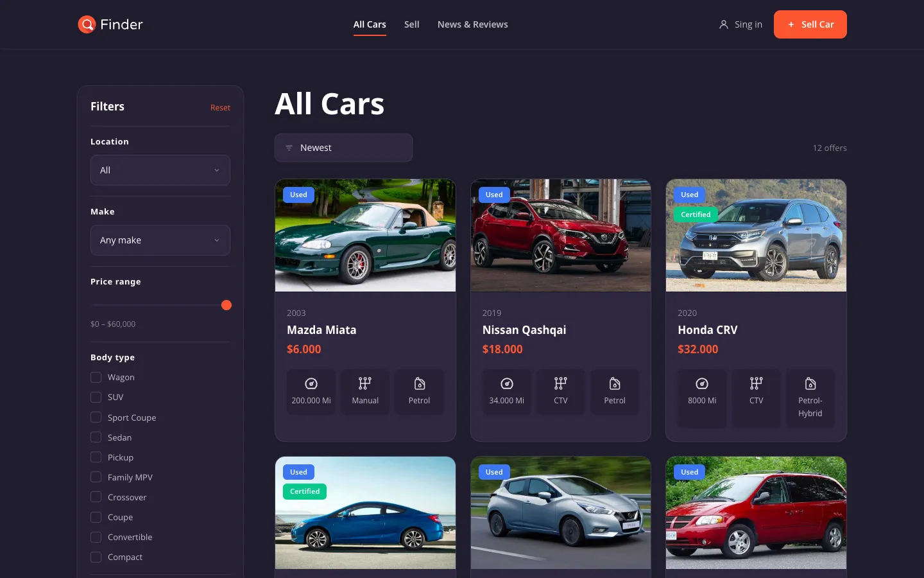
Task: Click the user profile icon beside Sing in
Action: pyautogui.click(x=724, y=24)
